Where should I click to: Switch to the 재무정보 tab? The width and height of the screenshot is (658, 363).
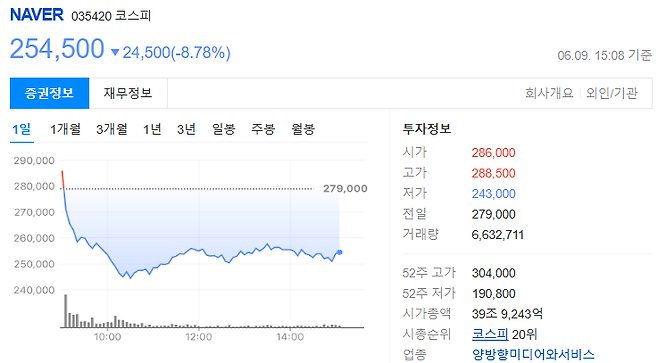click(x=128, y=93)
